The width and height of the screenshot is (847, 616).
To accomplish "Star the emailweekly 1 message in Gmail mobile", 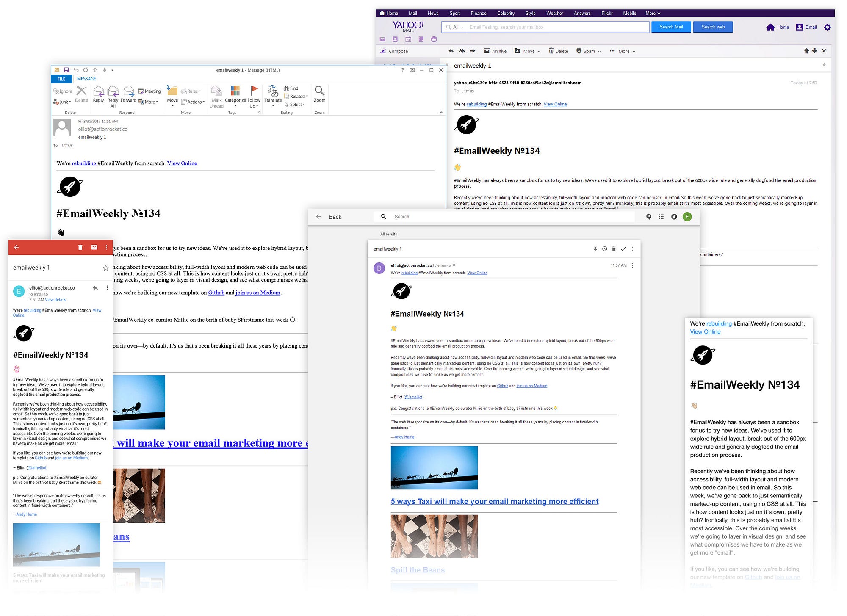I will (105, 268).
